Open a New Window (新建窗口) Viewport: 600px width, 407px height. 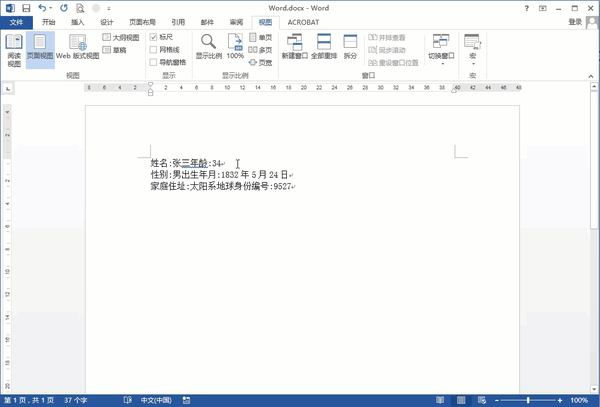(x=295, y=47)
